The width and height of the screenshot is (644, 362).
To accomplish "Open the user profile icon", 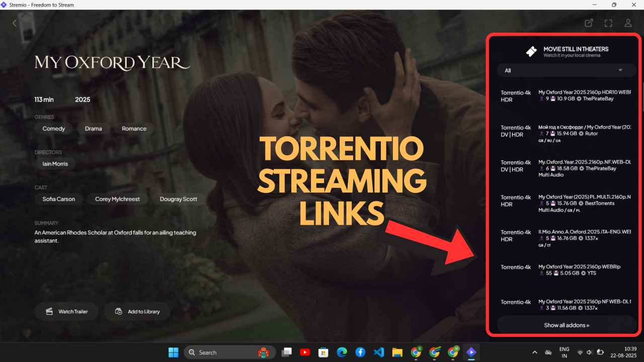I will [x=628, y=23].
